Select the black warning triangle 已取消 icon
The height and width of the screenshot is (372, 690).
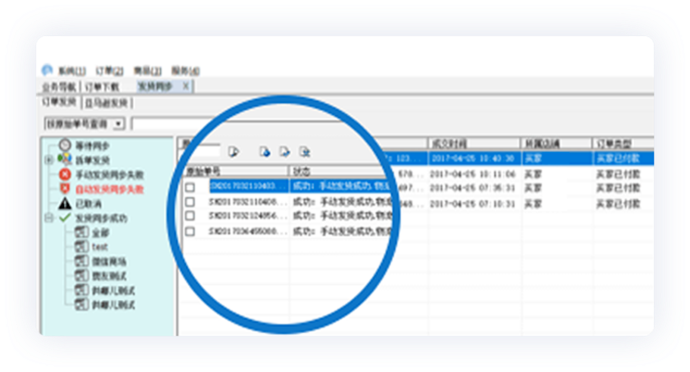point(65,203)
